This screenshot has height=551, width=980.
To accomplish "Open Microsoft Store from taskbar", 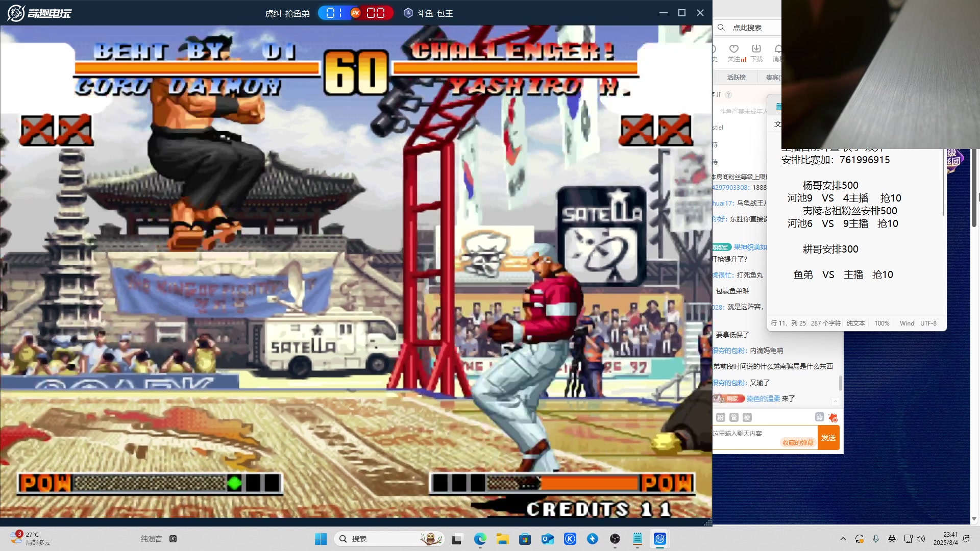I will click(x=525, y=539).
